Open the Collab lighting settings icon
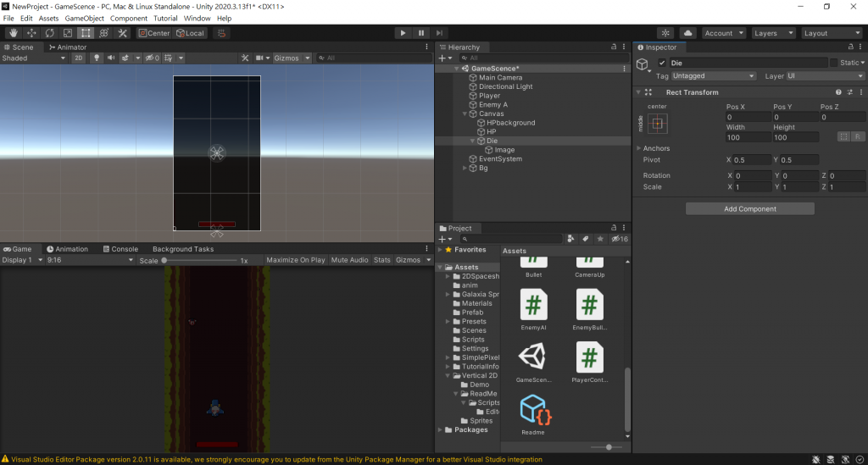 pos(665,33)
